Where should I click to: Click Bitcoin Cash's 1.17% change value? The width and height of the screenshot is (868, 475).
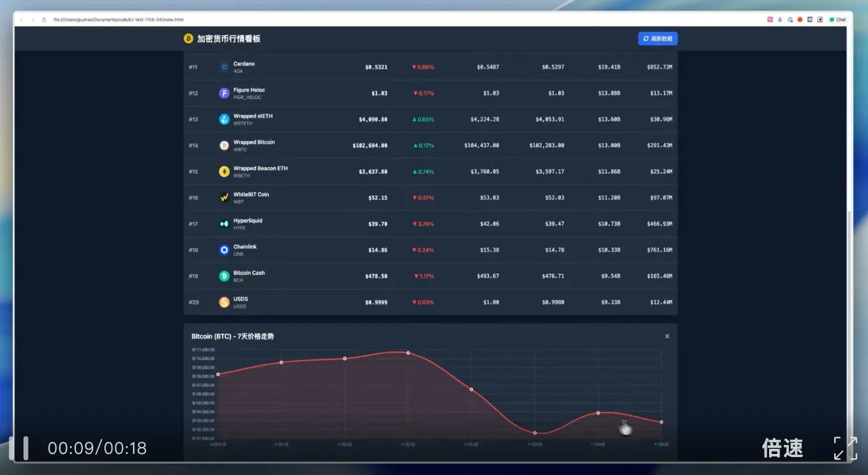click(424, 276)
